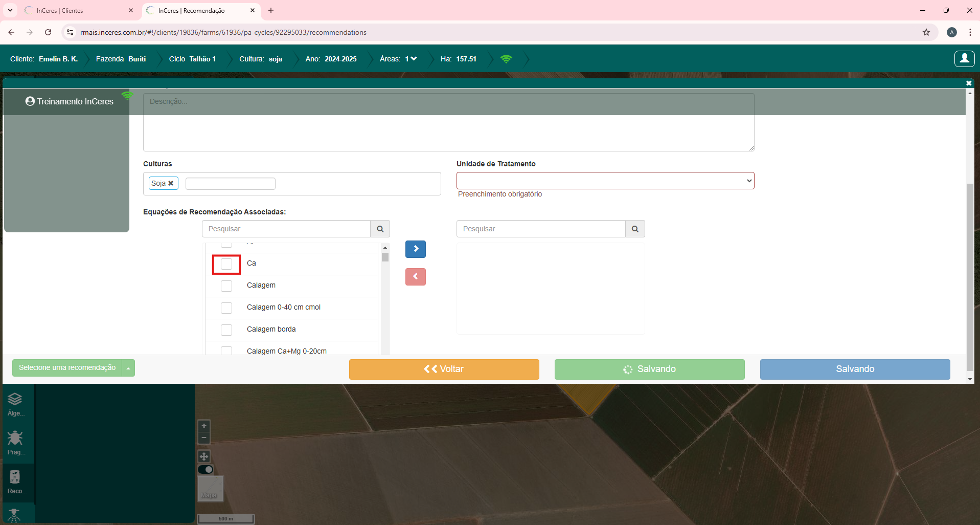Click into the Descrição text area
This screenshot has width=980, height=525.
(x=449, y=122)
